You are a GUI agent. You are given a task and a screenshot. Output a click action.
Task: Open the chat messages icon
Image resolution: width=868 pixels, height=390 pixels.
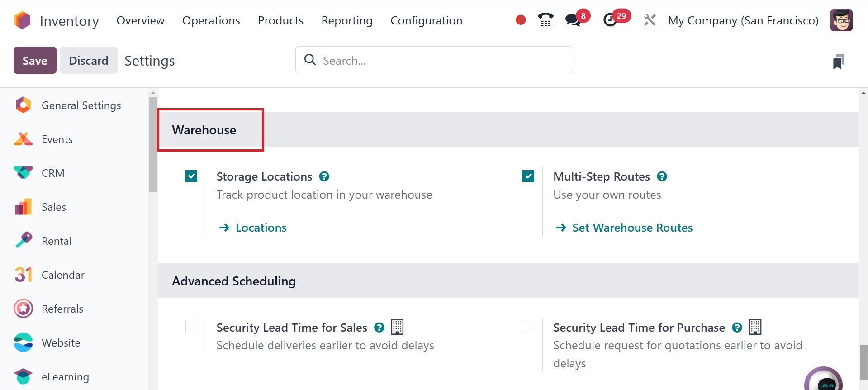click(573, 20)
